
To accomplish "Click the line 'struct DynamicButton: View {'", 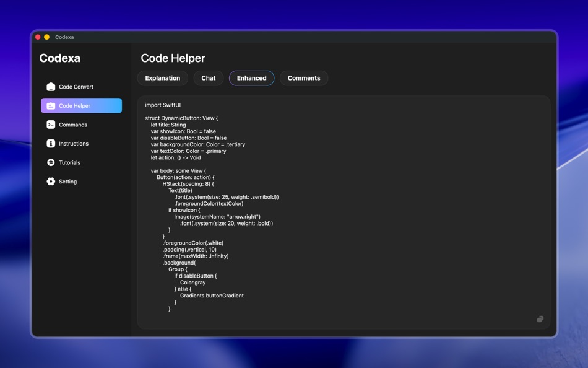I will click(181, 118).
